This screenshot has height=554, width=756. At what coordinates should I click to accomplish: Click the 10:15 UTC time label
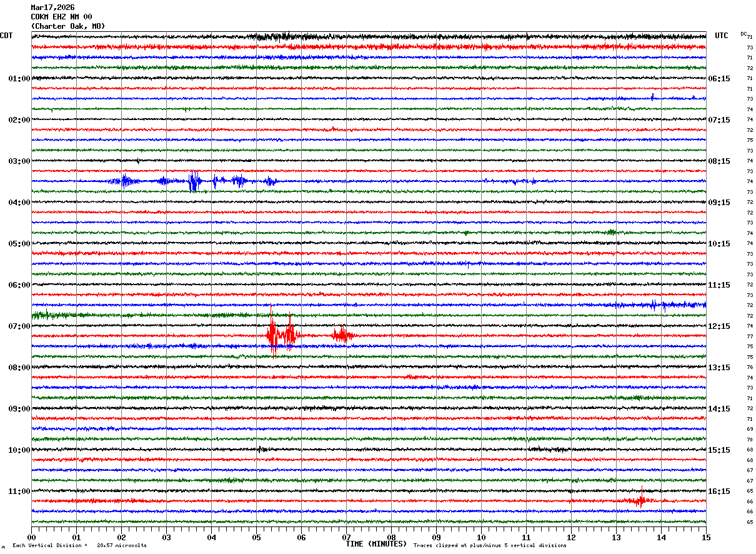pyautogui.click(x=720, y=244)
